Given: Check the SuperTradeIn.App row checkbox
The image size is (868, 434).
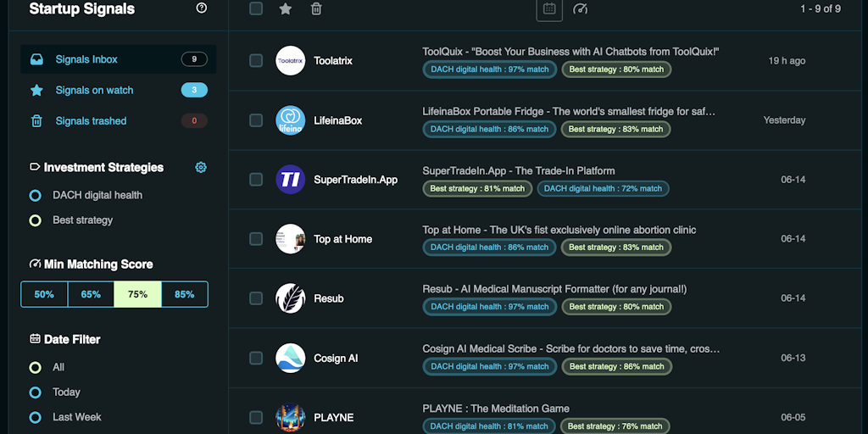Looking at the screenshot, I should click(x=256, y=180).
